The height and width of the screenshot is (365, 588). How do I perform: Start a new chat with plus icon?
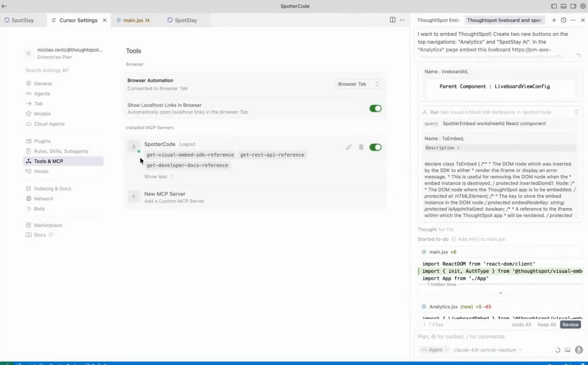coord(554,20)
